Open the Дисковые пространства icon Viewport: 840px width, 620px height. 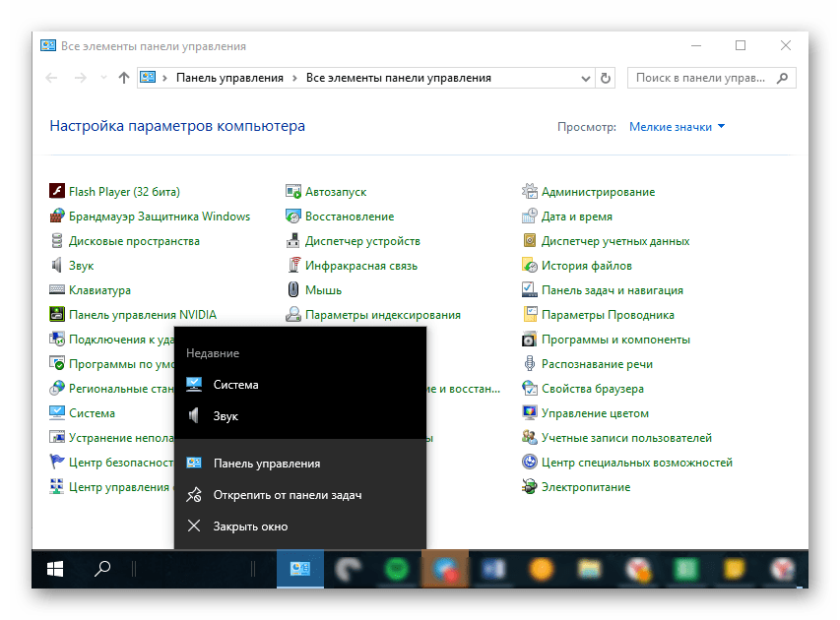point(57,240)
